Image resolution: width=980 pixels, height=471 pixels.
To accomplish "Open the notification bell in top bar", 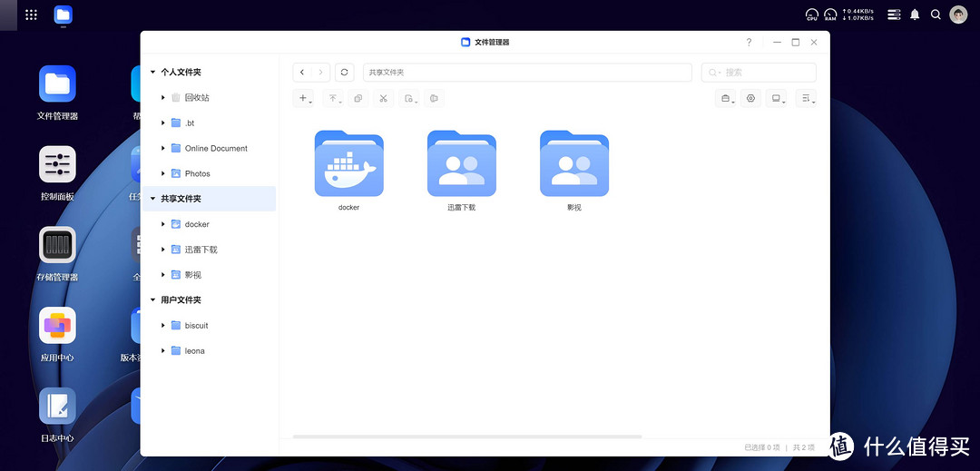I will click(915, 15).
